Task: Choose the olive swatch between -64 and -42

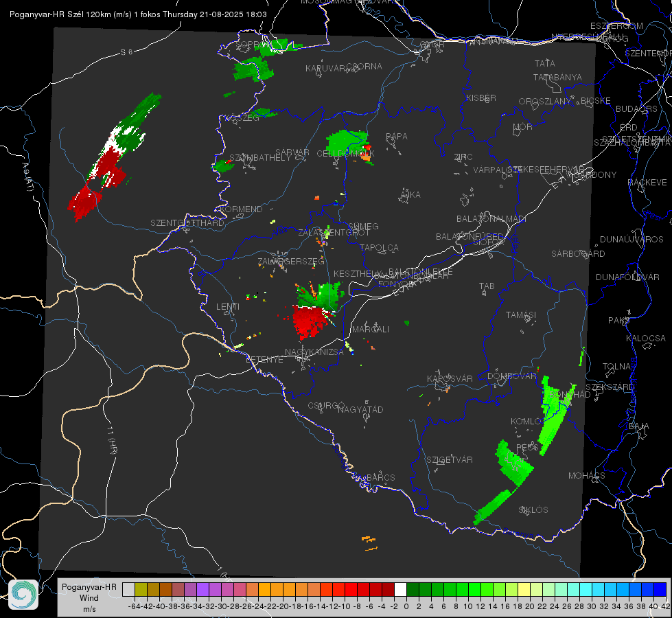Action: click(141, 589)
